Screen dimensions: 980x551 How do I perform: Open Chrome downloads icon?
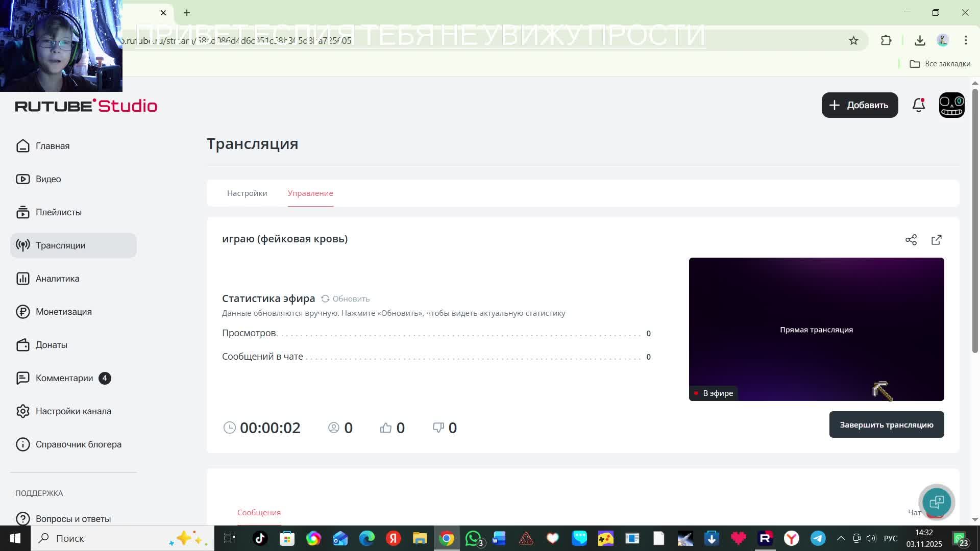click(920, 41)
